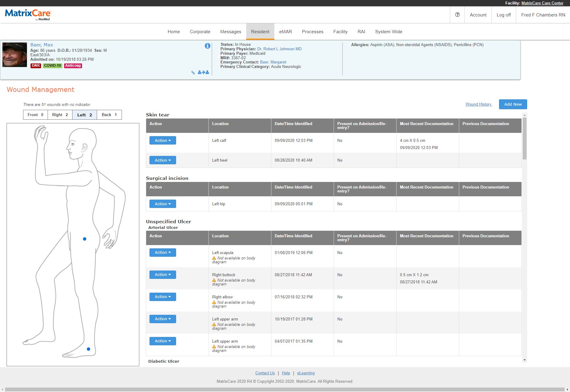Expand Action options for the Right buttock ulcer
Viewport: 570px width, 392px height.
163,274
